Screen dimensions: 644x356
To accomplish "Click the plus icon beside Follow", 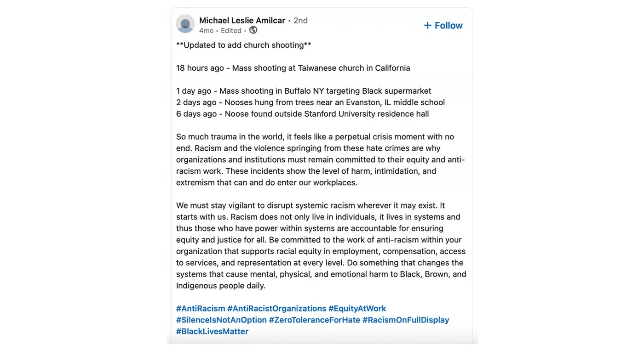I will [x=427, y=25].
